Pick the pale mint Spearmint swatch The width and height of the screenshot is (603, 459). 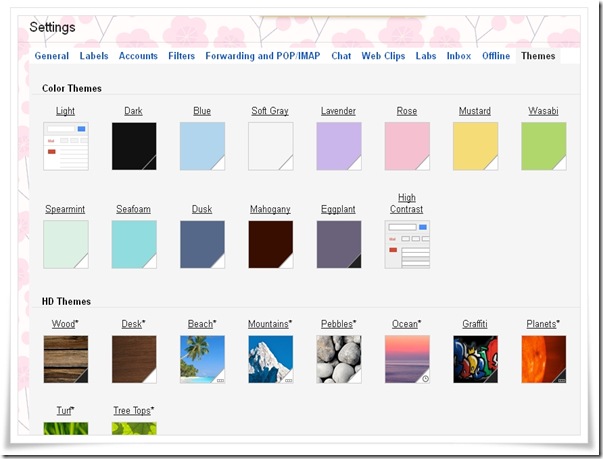click(x=66, y=244)
